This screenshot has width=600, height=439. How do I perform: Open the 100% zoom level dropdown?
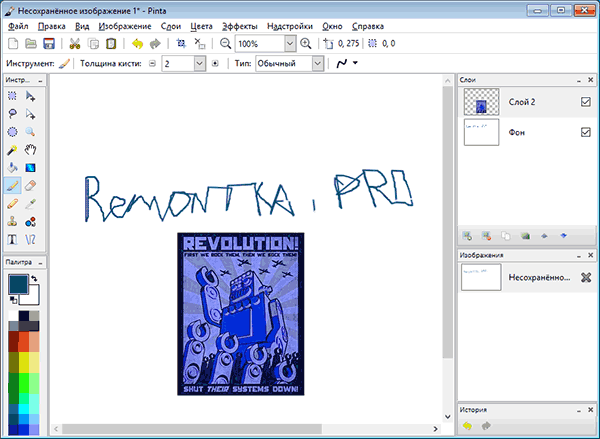click(290, 44)
